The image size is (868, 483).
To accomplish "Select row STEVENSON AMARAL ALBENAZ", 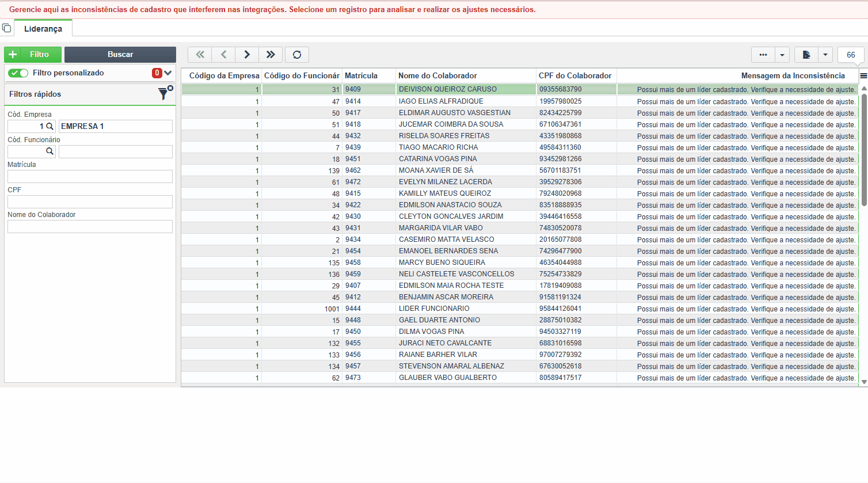I will tap(520, 366).
